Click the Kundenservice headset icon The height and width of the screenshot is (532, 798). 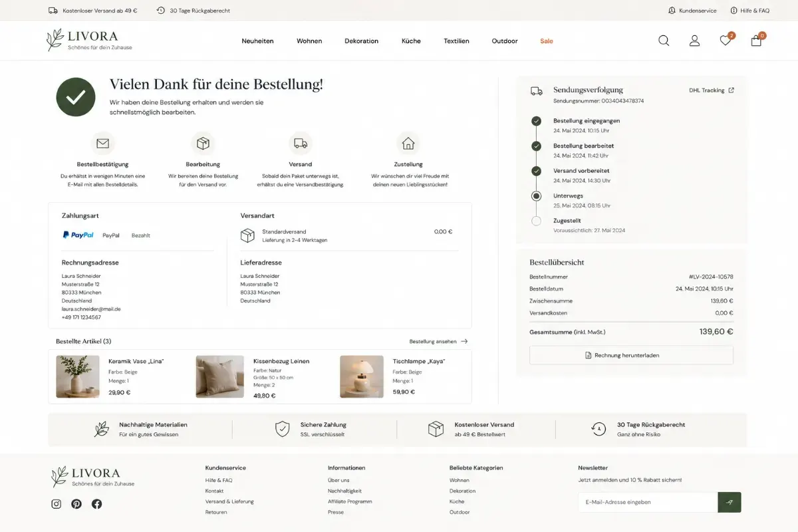point(672,11)
